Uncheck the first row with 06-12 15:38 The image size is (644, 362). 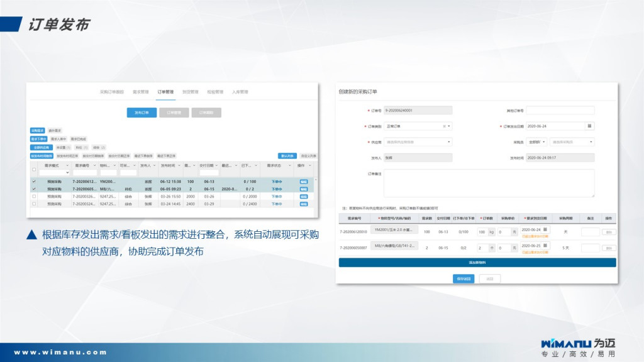[34, 181]
